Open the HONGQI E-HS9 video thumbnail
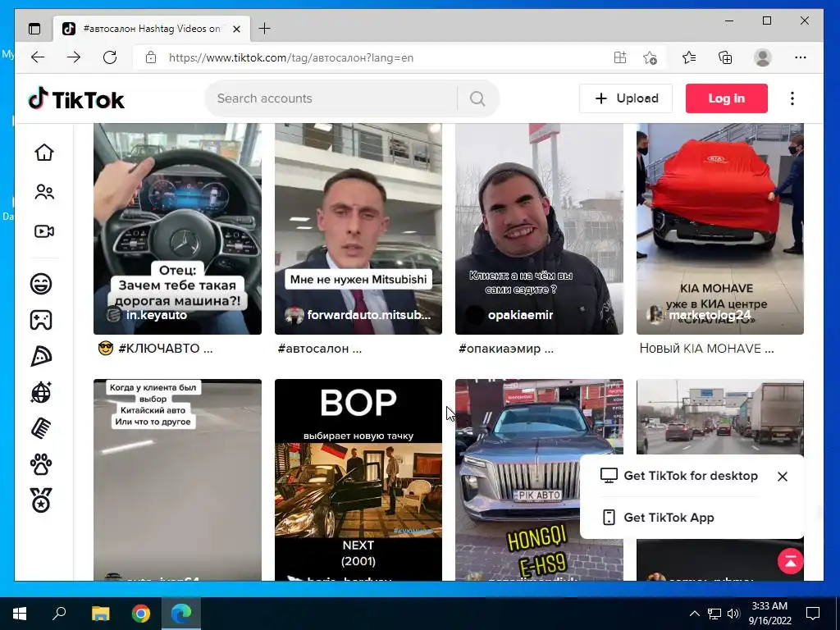The height and width of the screenshot is (630, 840). point(539,479)
